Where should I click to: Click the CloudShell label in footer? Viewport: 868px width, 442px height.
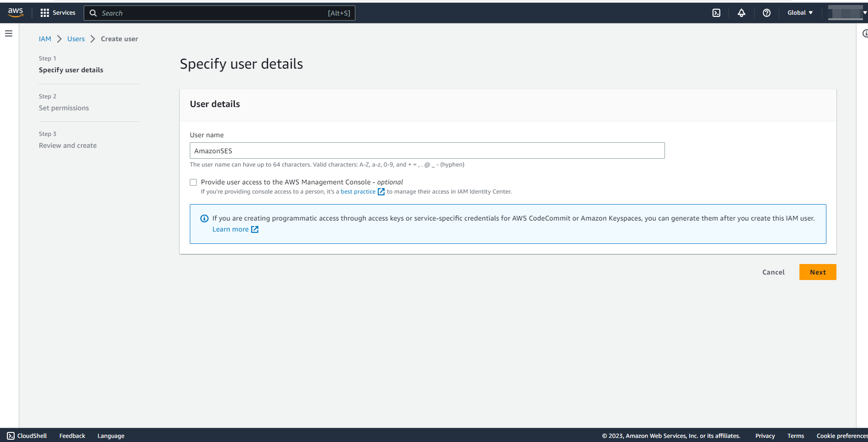[32, 436]
